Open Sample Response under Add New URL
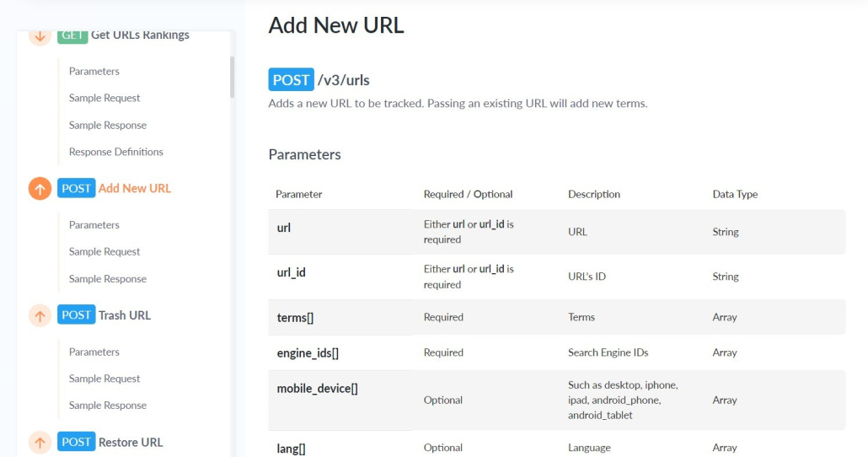868x457 pixels. coord(107,278)
